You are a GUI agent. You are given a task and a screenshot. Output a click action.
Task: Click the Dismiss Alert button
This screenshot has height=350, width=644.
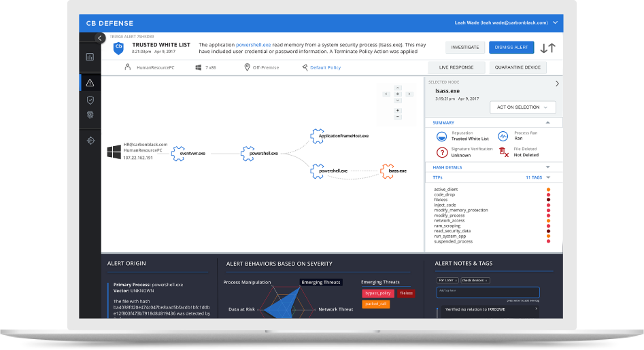(x=511, y=48)
